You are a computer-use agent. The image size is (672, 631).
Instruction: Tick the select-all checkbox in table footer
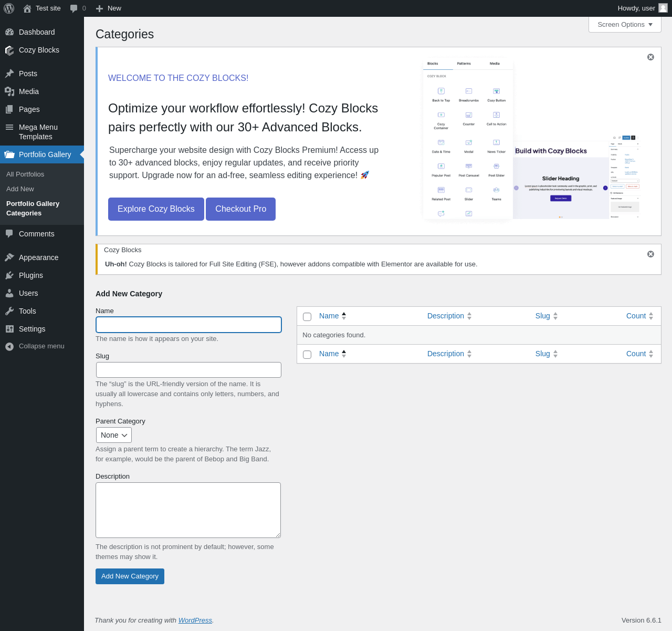click(x=307, y=355)
